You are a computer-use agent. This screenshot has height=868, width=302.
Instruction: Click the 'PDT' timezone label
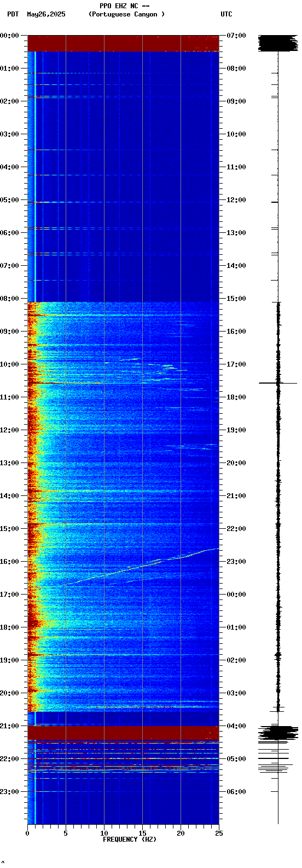pyautogui.click(x=13, y=15)
